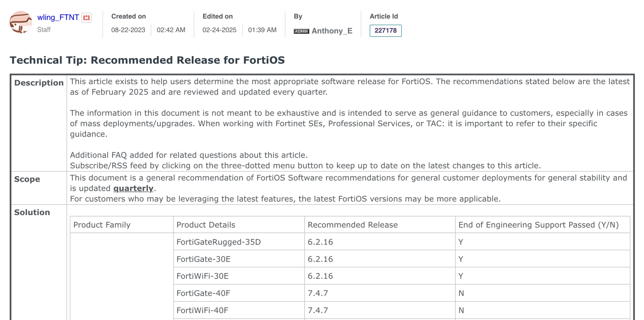
Task: Click End of Engineering Support Passed header
Action: coord(538,225)
